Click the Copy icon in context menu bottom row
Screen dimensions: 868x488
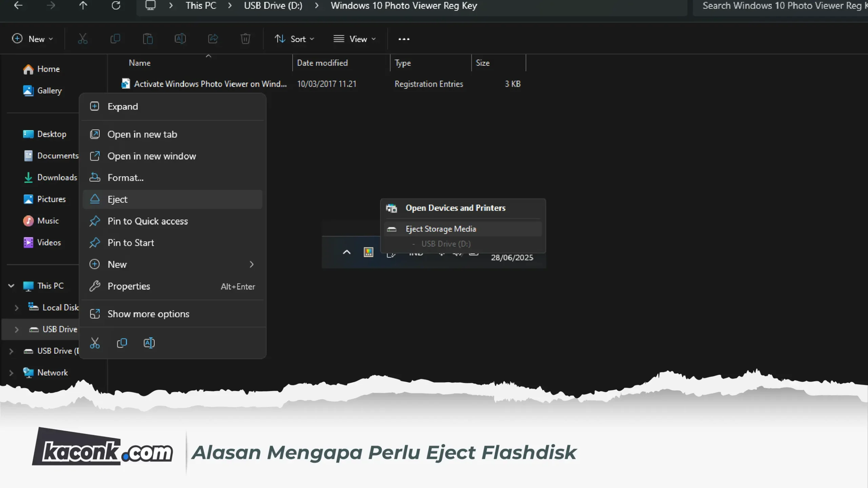click(122, 343)
